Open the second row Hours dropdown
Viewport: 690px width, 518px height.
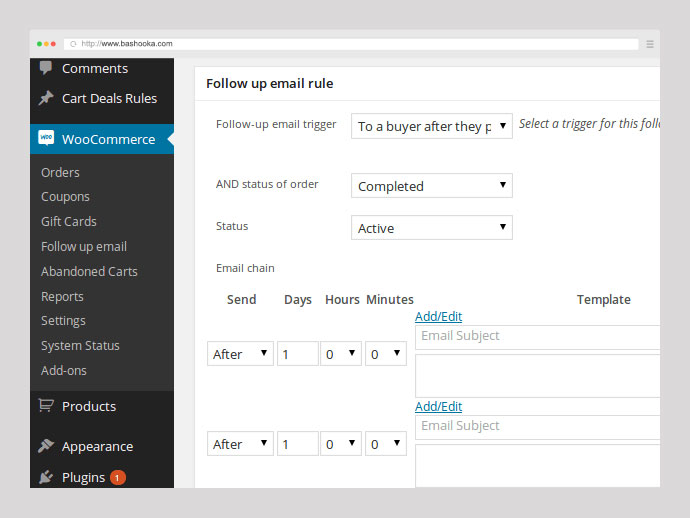[x=341, y=444]
